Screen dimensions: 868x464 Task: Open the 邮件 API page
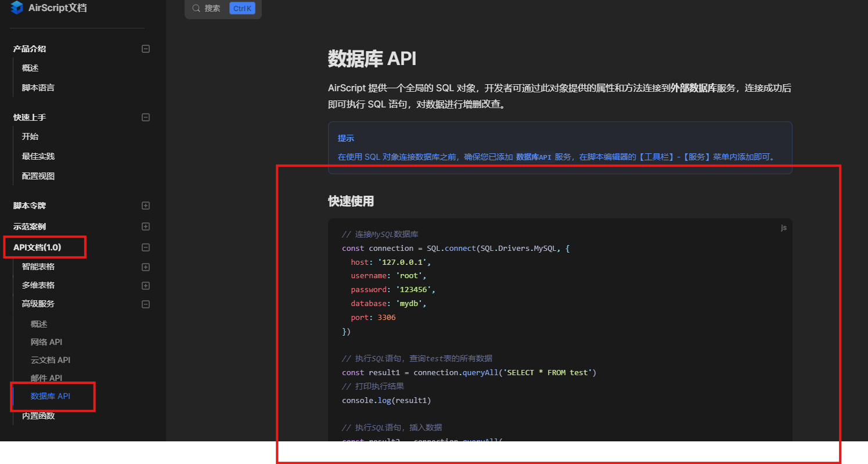(x=46, y=378)
